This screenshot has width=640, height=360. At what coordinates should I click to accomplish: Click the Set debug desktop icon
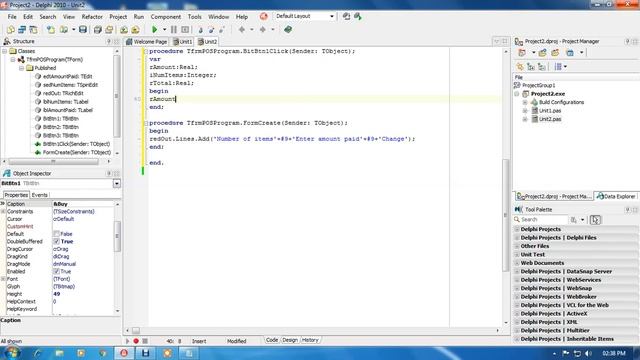[358, 16]
